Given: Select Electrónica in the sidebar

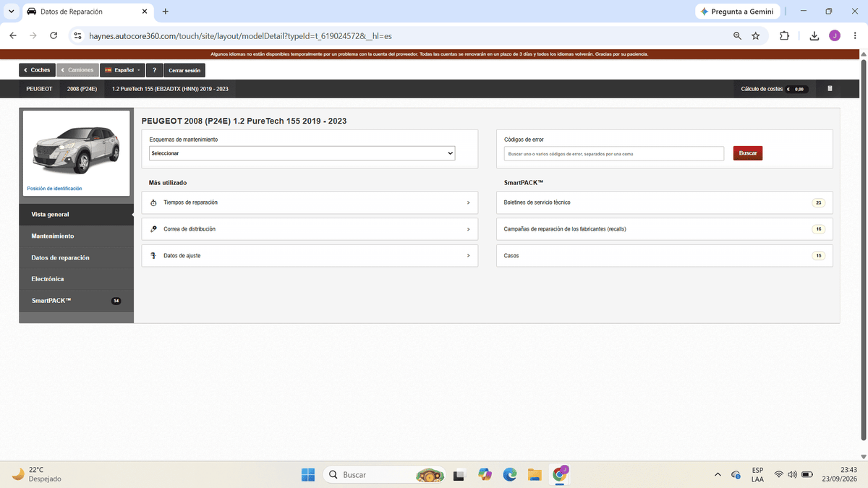Looking at the screenshot, I should point(76,279).
